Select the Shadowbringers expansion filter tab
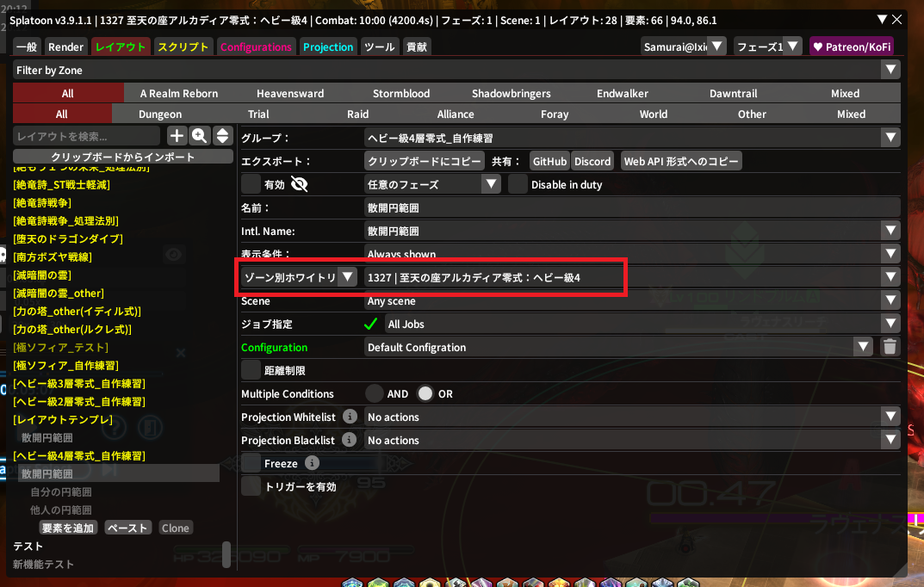The width and height of the screenshot is (924, 587). coord(511,93)
